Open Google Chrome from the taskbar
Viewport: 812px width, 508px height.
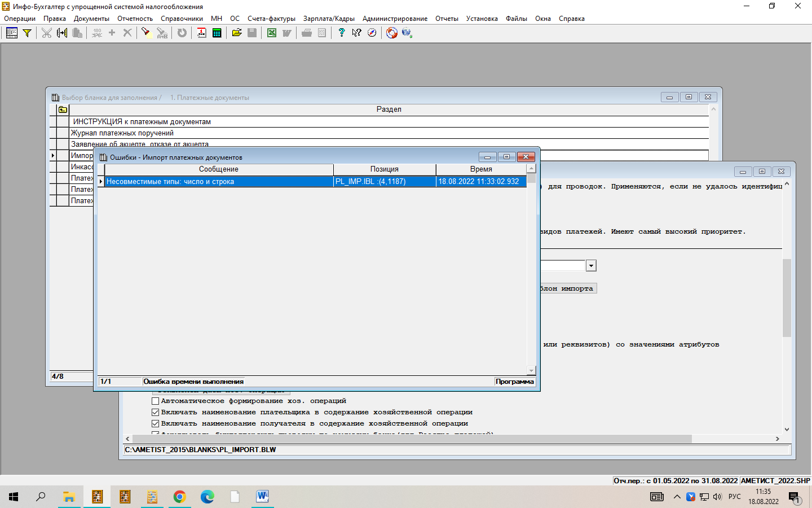click(179, 497)
